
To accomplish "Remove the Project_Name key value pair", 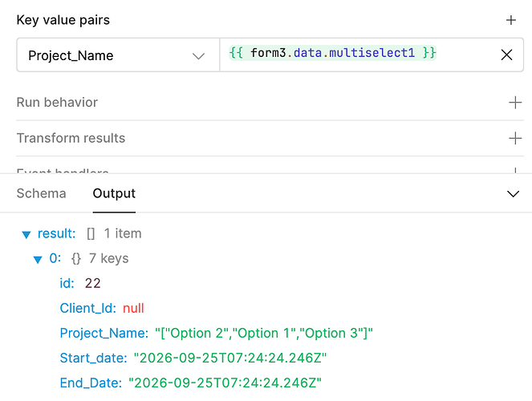I will (506, 55).
